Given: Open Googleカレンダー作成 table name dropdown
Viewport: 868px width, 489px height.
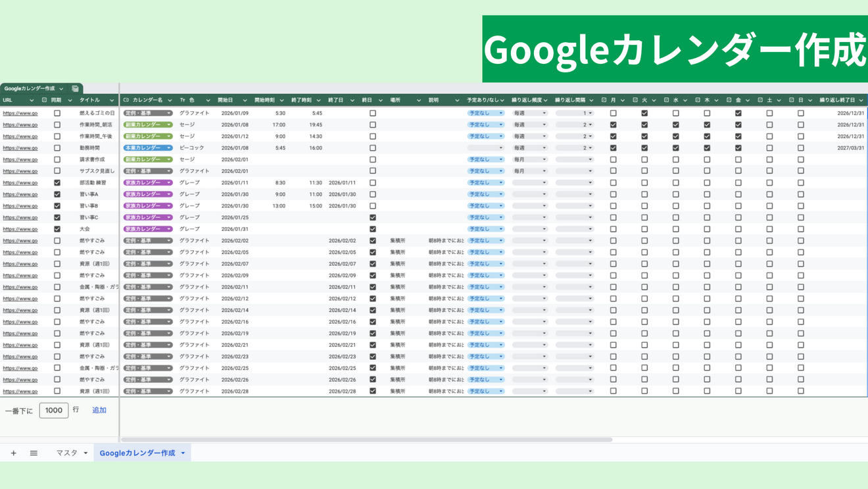Looking at the screenshot, I should pyautogui.click(x=61, y=88).
